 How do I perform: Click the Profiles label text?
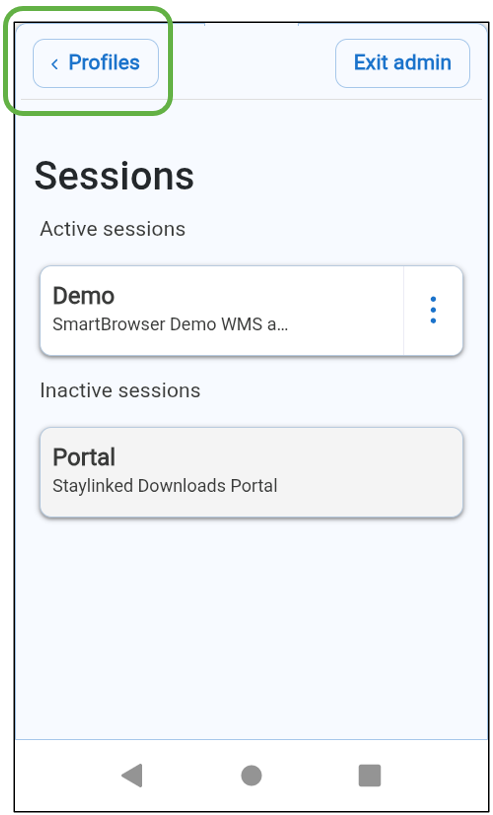click(104, 63)
